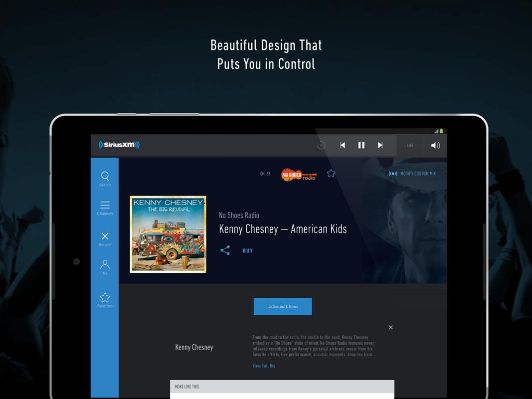Image resolution: width=532 pixels, height=399 pixels.
Task: Open On Demand & Shows
Action: pyautogui.click(x=282, y=306)
